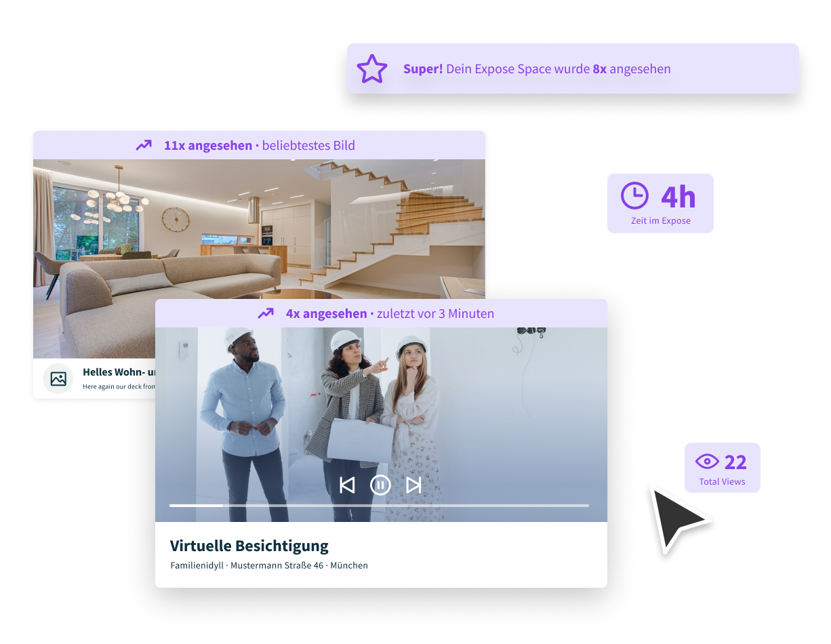Image resolution: width=831 pixels, height=644 pixels.
Task: Click the Virtuelle Besichtigung title
Action: [249, 546]
